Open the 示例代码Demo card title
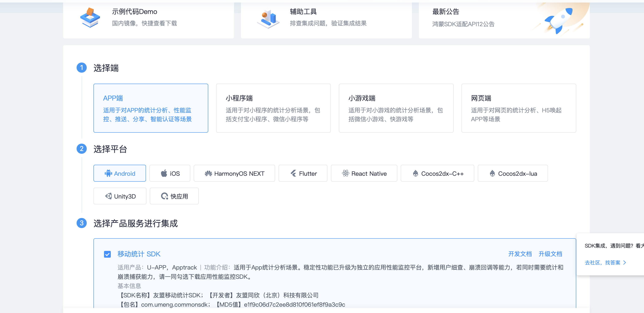Screen dimensions: 644x313 tap(134, 11)
